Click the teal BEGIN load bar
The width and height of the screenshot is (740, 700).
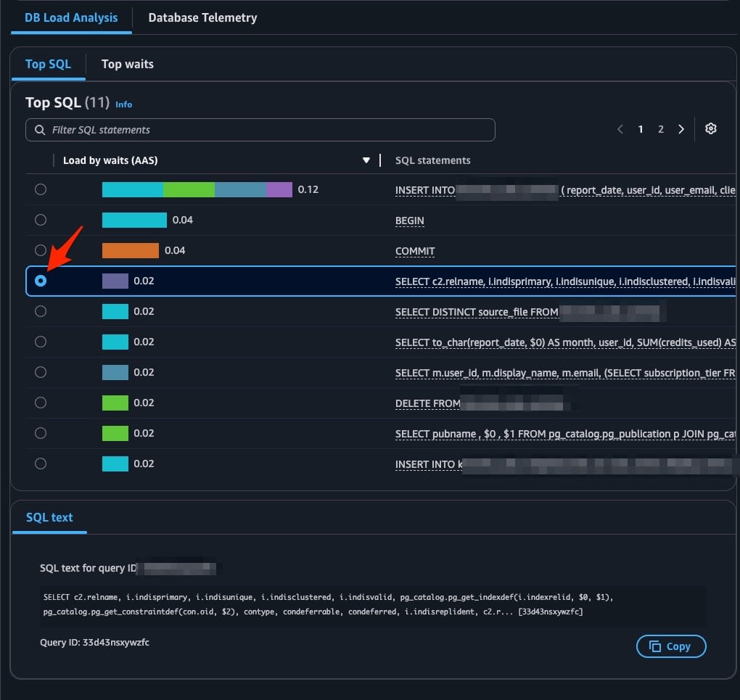(x=134, y=220)
